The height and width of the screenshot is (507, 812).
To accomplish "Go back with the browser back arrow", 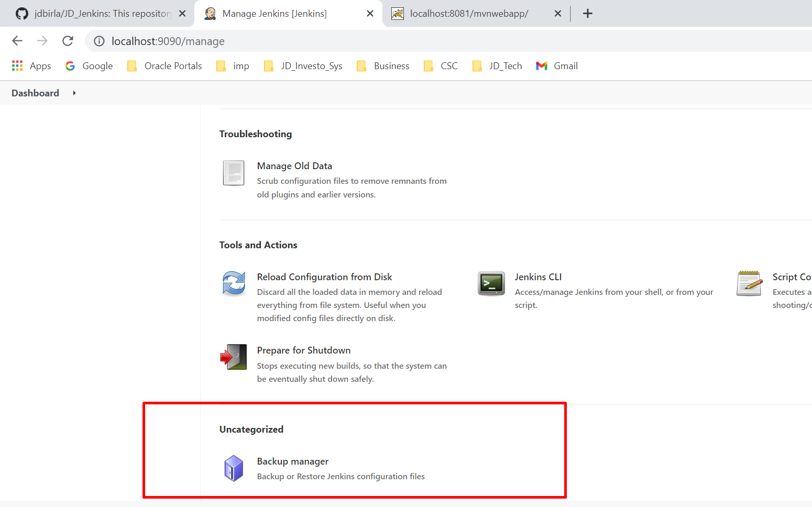I will pyautogui.click(x=17, y=41).
